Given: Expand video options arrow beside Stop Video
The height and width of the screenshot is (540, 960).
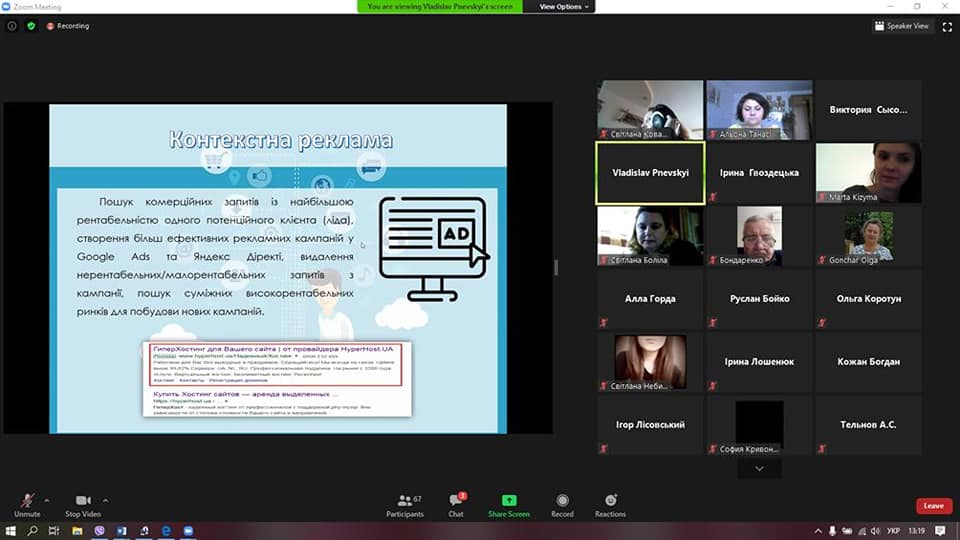Looking at the screenshot, I should [106, 498].
